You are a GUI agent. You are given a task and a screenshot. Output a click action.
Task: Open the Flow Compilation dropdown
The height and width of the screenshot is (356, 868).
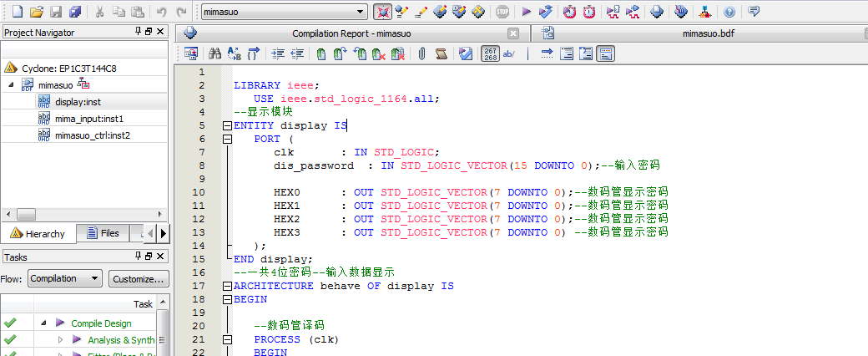coord(65,278)
